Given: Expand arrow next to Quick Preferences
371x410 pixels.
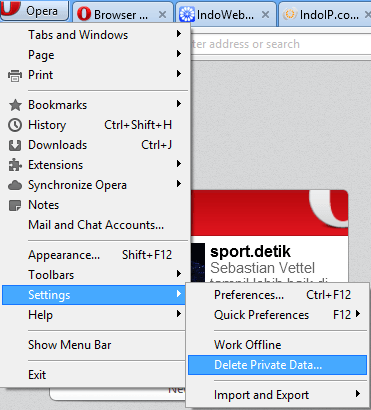Looking at the screenshot, I should click(x=358, y=314).
